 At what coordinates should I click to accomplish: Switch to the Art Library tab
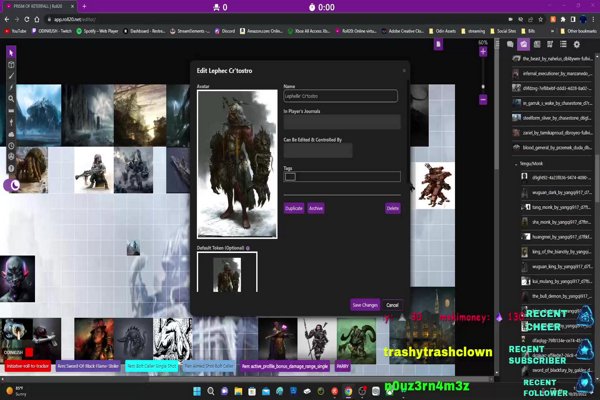pos(523,44)
